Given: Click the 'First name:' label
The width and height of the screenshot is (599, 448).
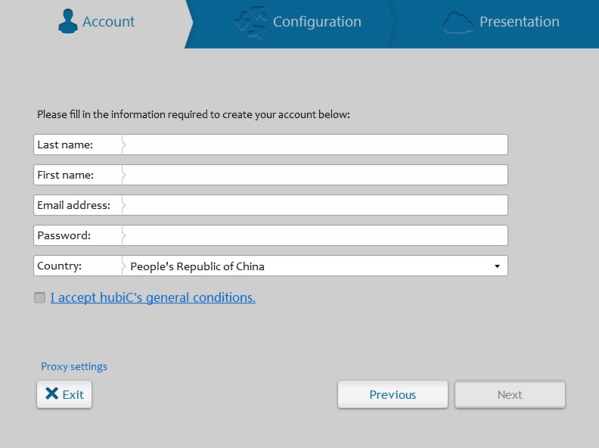Looking at the screenshot, I should pyautogui.click(x=65, y=175).
